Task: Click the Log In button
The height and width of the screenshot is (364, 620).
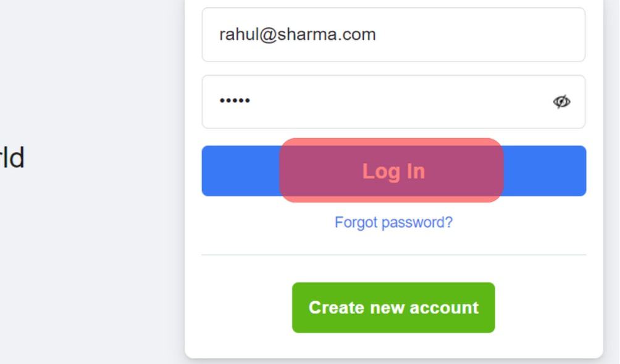Action: coord(394,171)
